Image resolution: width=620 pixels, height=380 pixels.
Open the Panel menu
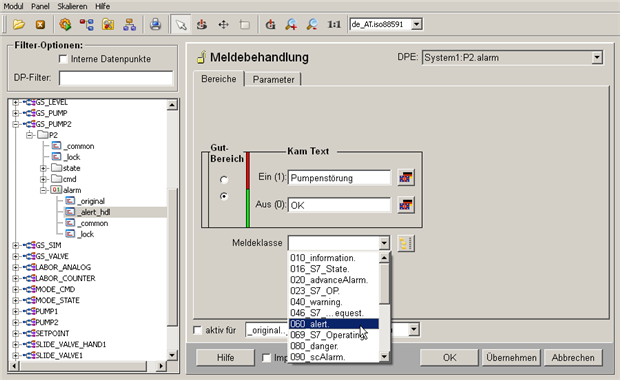coord(40,6)
